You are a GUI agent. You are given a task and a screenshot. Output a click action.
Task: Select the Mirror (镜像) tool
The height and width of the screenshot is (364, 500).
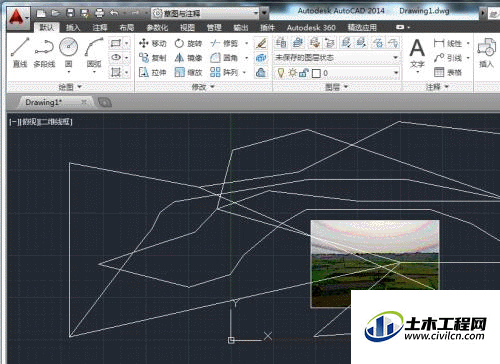pyautogui.click(x=188, y=58)
